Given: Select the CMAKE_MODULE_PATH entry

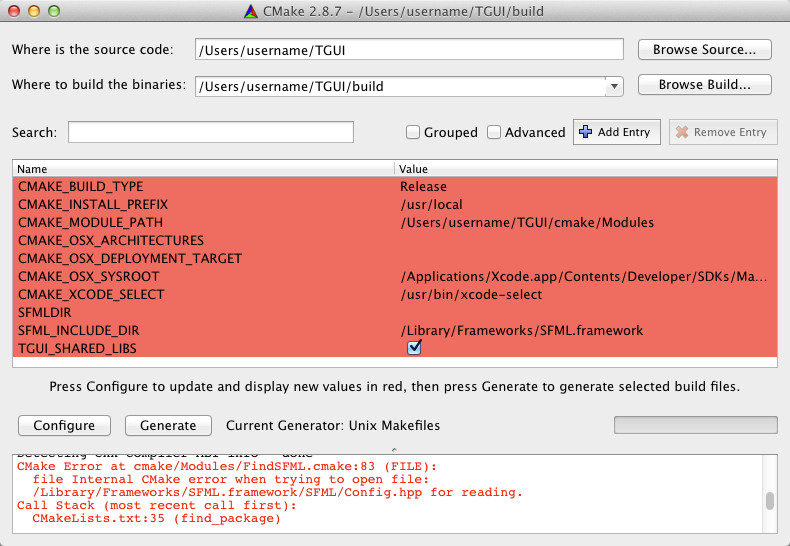Looking at the screenshot, I should pyautogui.click(x=90, y=222).
